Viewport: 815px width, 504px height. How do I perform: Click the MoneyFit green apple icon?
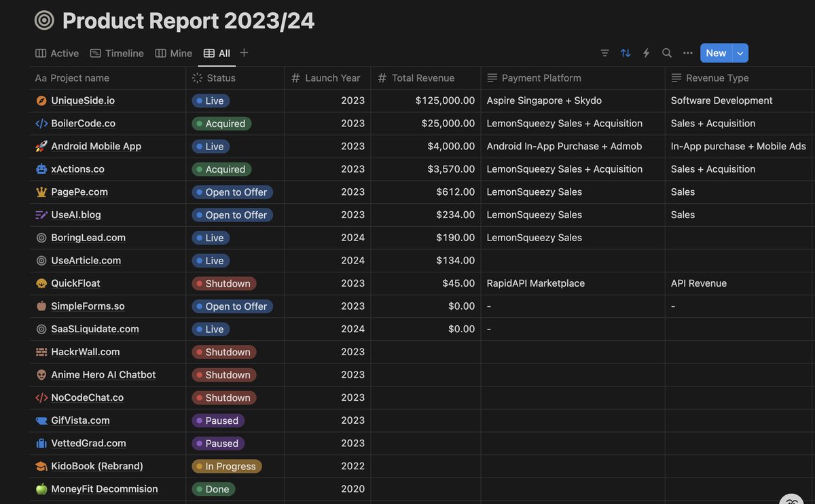click(x=41, y=489)
